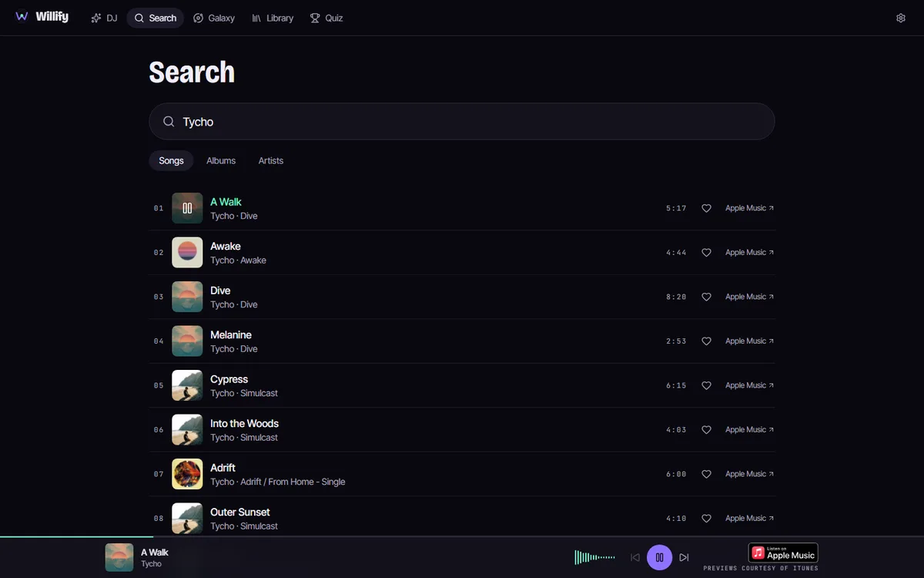Screen dimensions: 924x578
Task: Play Dive via its album thumbnail
Action: click(187, 297)
